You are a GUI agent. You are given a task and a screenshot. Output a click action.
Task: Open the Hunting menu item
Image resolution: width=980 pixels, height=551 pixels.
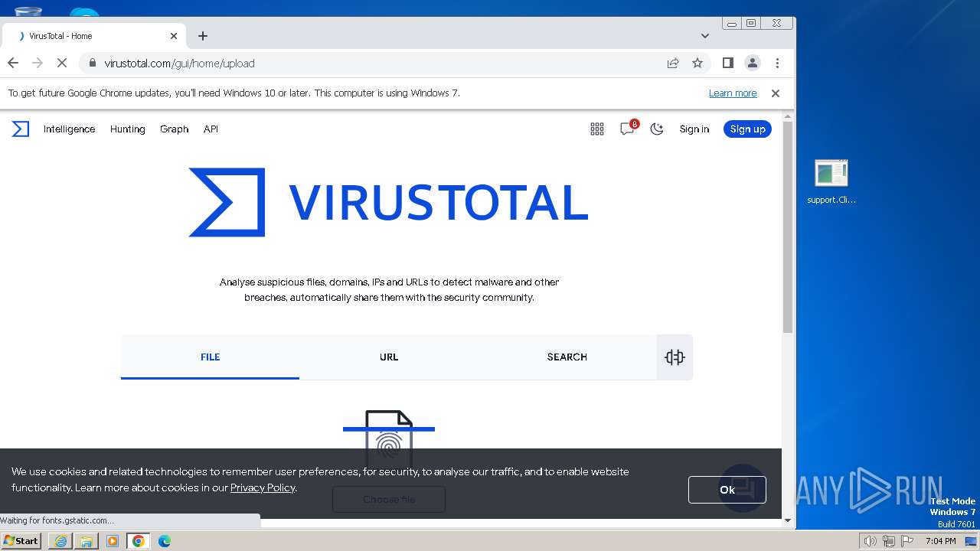(128, 129)
